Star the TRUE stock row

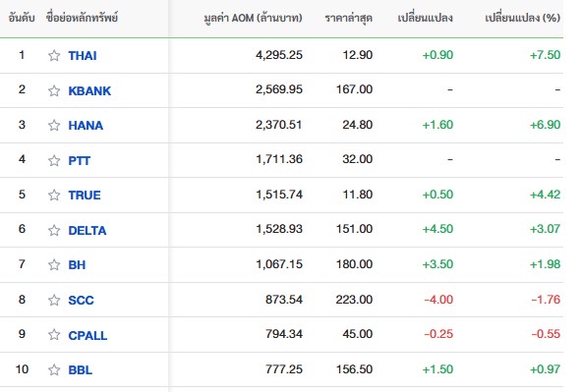click(54, 195)
